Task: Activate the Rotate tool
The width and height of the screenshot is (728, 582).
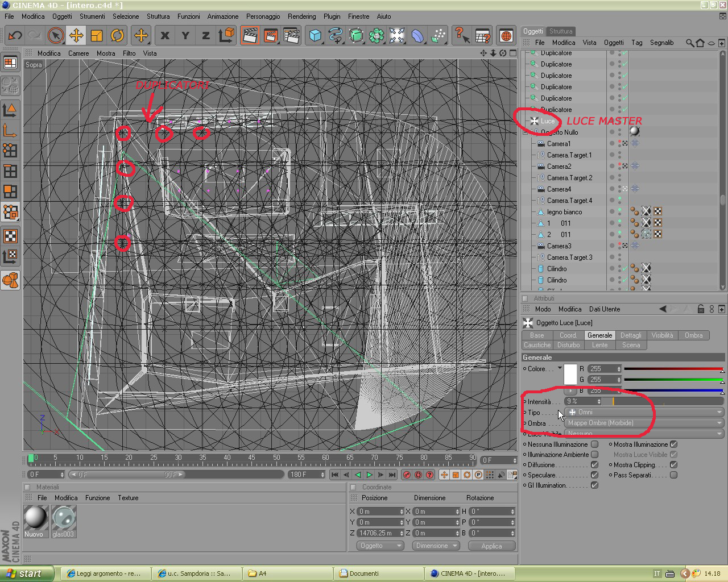Action: 117,36
